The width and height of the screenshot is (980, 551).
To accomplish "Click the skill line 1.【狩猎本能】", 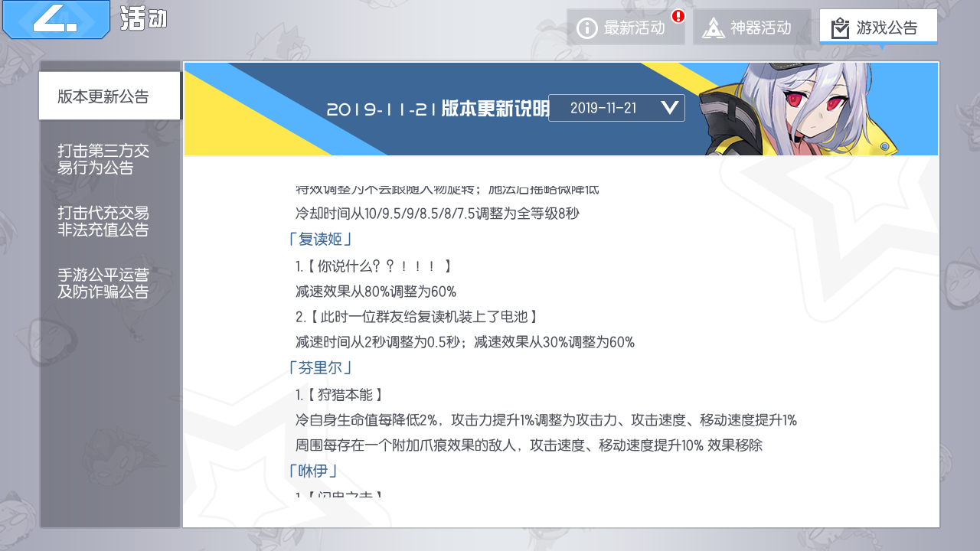I will coord(339,395).
